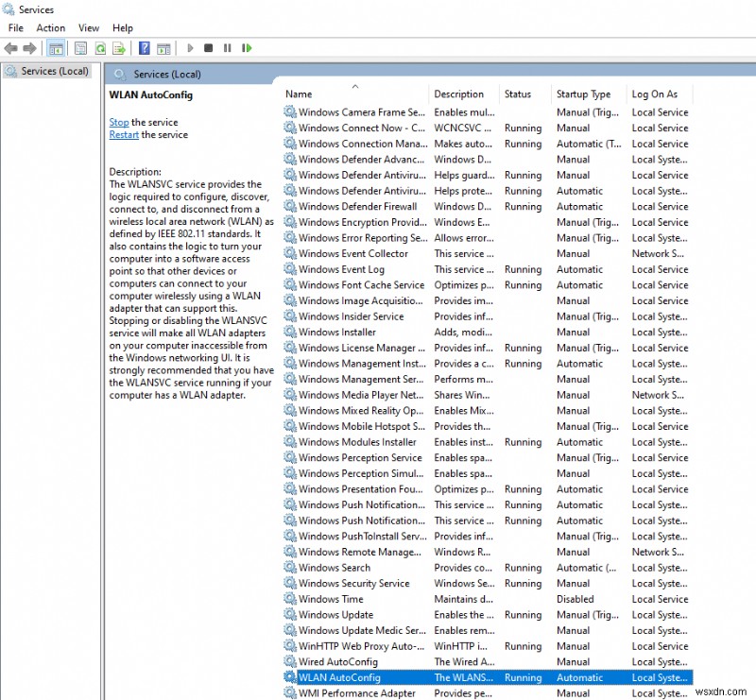Click the Refresh icon in the toolbar

click(100, 48)
